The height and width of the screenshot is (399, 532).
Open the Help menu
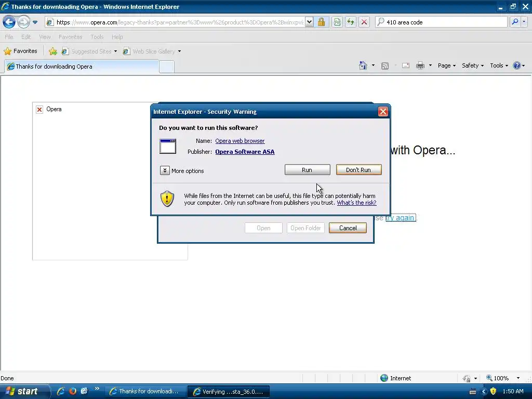point(117,37)
